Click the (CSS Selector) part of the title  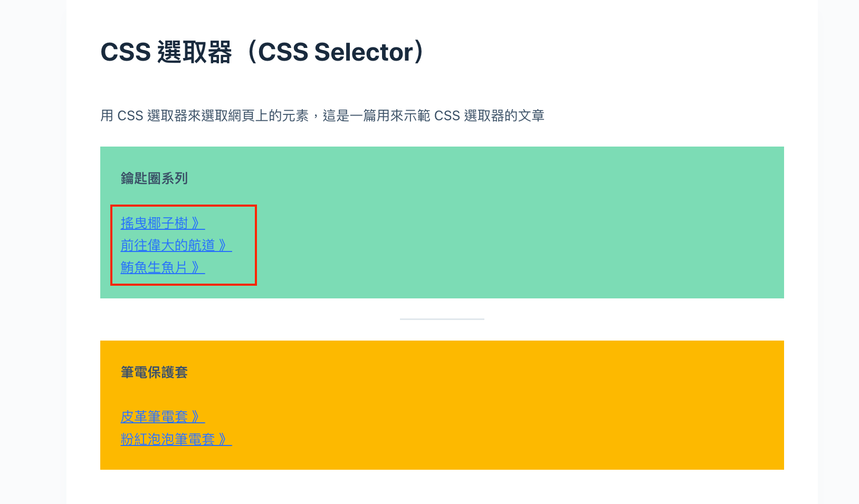pyautogui.click(x=336, y=52)
